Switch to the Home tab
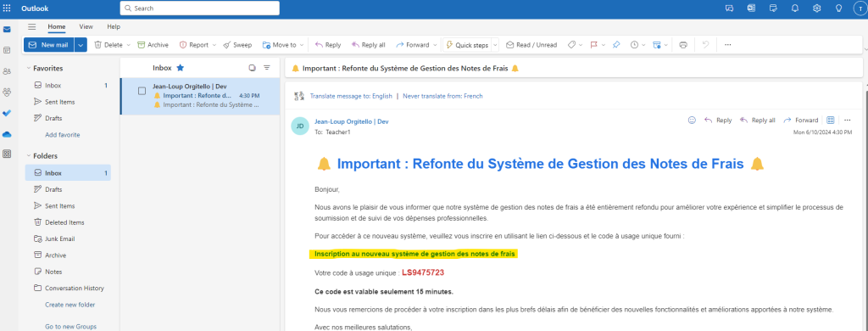868x331 pixels. pyautogui.click(x=57, y=26)
